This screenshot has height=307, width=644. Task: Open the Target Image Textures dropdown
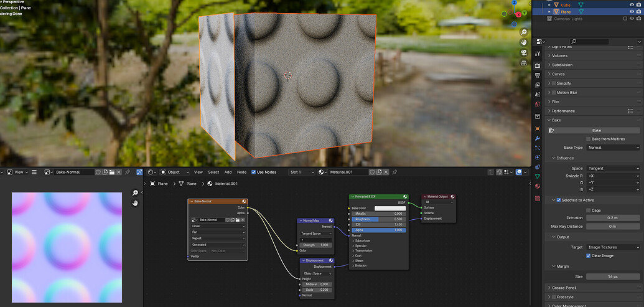click(613, 247)
